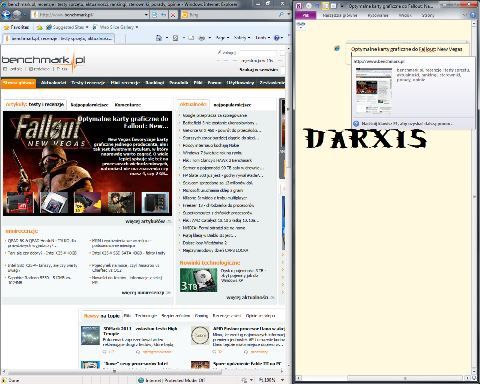The image size is (480, 384).
Task: Open Forum in site navigation
Action: (214, 82)
